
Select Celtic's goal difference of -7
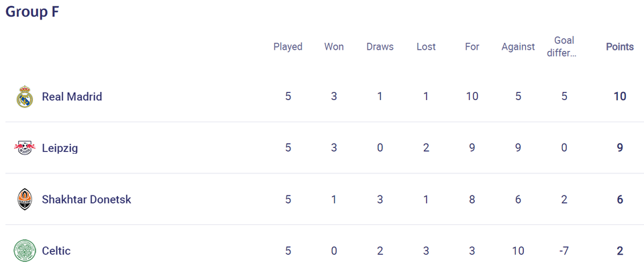[x=564, y=251]
